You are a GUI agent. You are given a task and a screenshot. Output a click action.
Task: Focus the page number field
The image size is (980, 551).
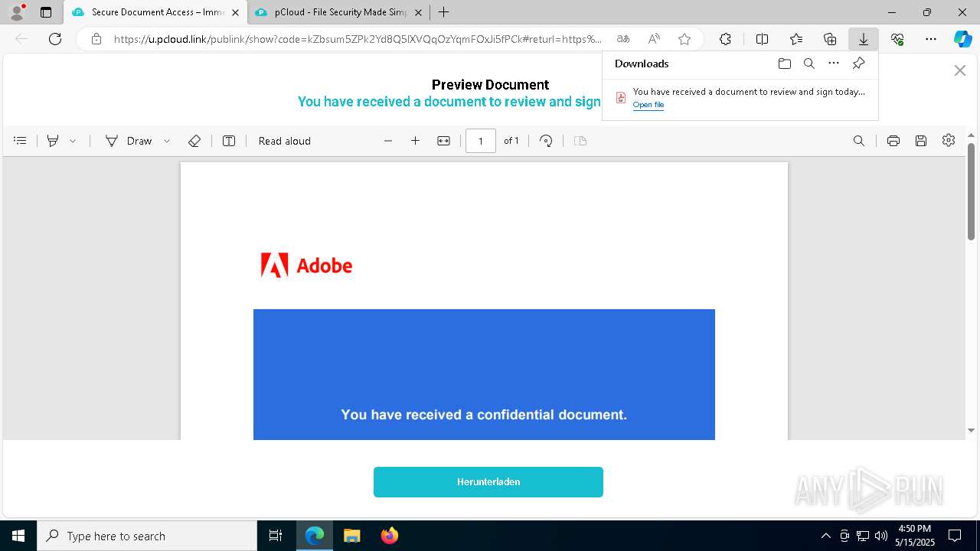pos(481,141)
